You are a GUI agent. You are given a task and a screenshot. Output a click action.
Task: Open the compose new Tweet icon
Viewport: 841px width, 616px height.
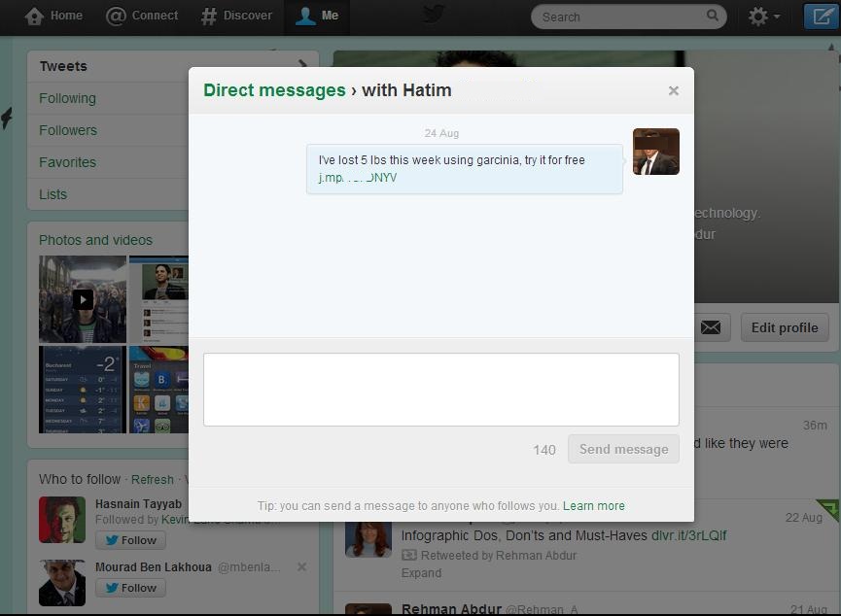[822, 16]
